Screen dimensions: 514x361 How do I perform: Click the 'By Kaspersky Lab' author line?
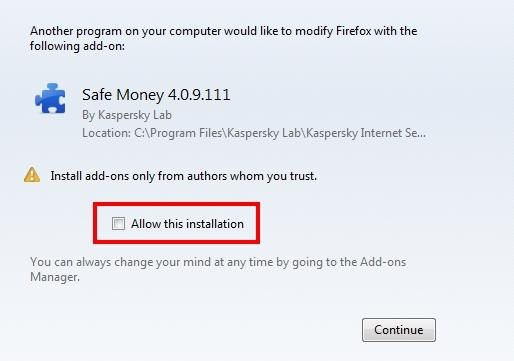point(127,115)
